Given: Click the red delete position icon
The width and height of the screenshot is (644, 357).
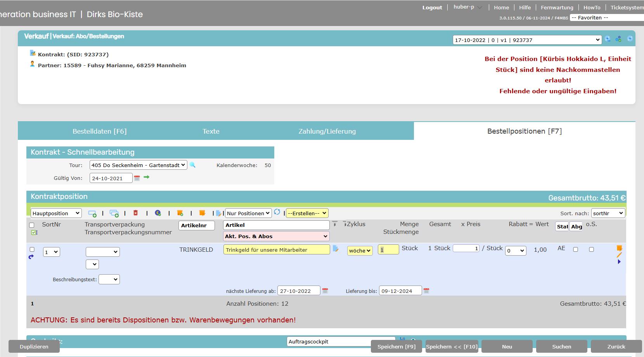Looking at the screenshot, I should [x=135, y=213].
